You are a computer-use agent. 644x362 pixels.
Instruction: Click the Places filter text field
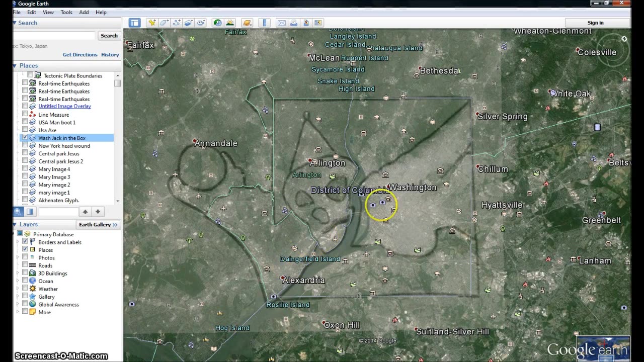(58, 212)
